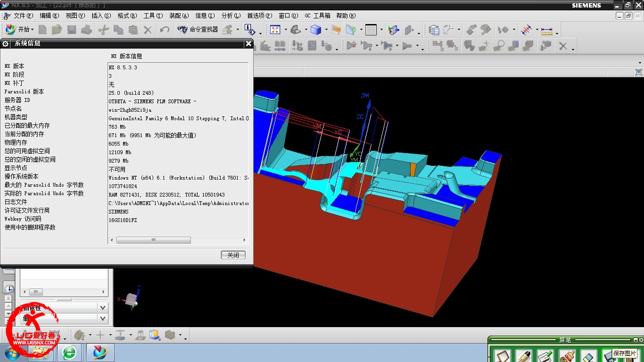Click the viewport maximize icon at top-right of graphics area

[x=639, y=72]
